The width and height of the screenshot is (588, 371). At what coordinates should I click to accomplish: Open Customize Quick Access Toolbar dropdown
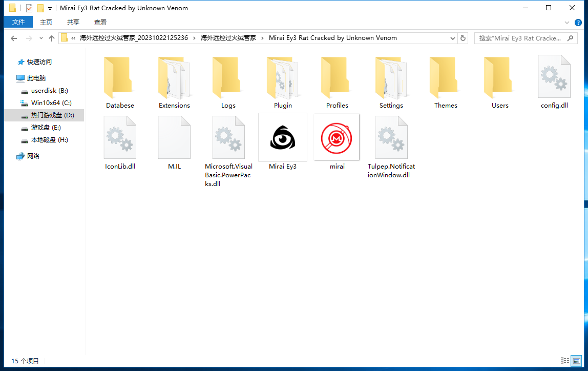tap(50, 8)
